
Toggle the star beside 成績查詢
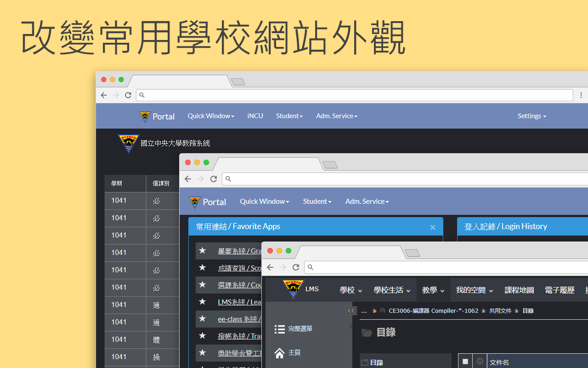click(202, 268)
